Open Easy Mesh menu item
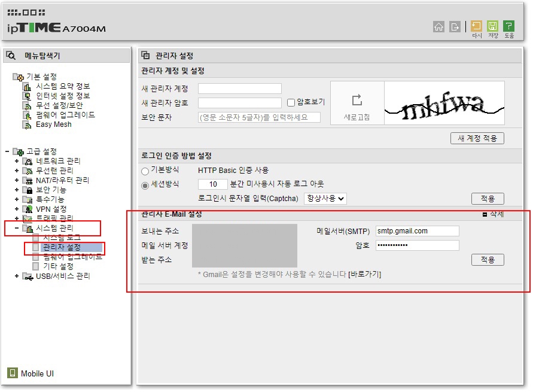This screenshot has height=392, width=533. [x=54, y=124]
